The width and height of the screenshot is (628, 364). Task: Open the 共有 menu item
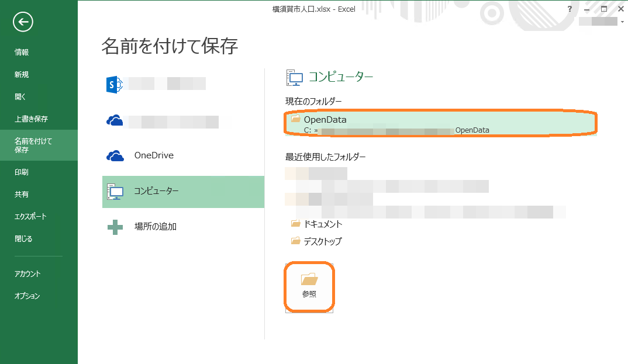(22, 195)
